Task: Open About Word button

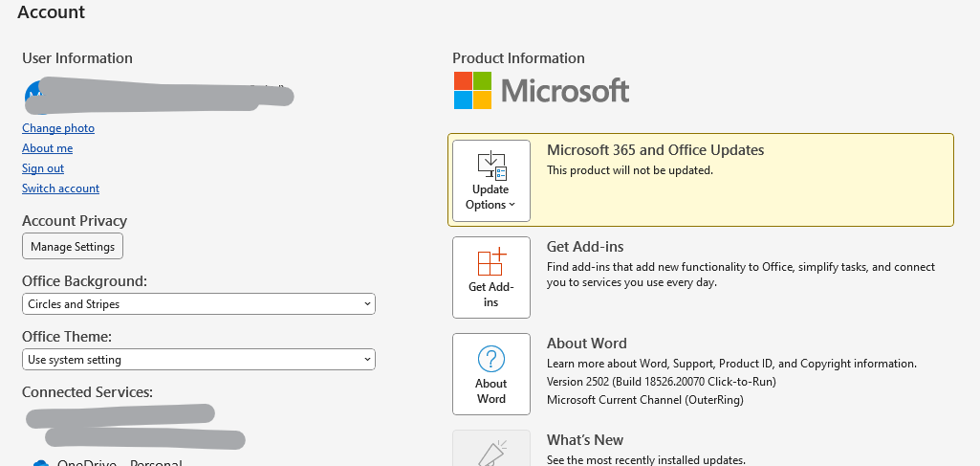Action: 491,374
